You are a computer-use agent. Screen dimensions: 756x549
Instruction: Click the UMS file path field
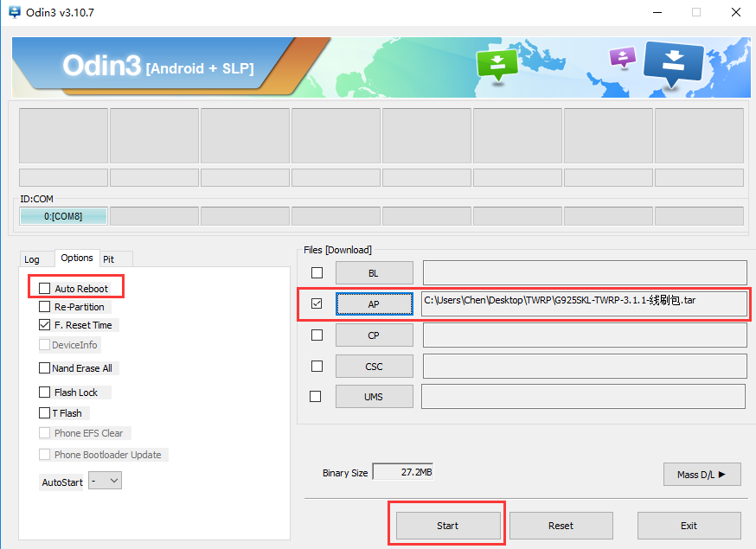(x=583, y=396)
